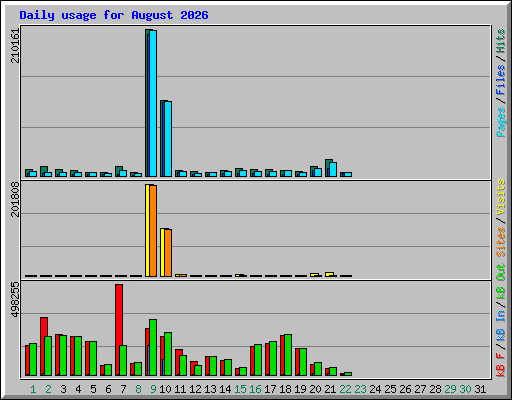Viewport: 512px width, 400px height.
Task: Click the kB F legend label
Action: (500, 364)
